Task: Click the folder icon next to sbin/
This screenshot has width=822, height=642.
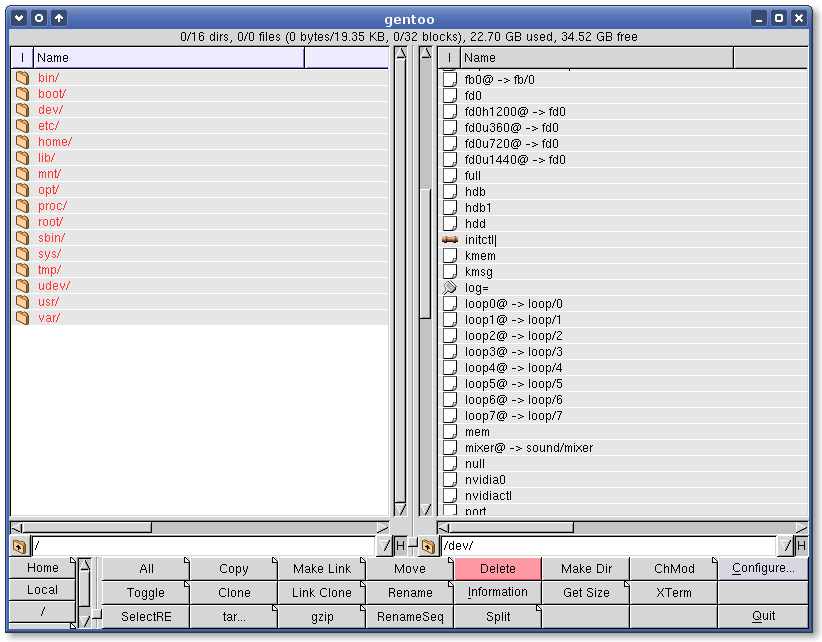Action: point(22,237)
